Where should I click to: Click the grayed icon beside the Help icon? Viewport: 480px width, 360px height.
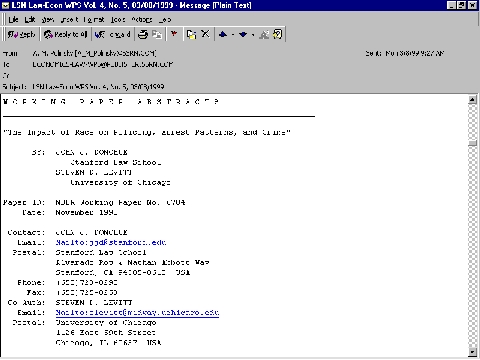pos(264,34)
